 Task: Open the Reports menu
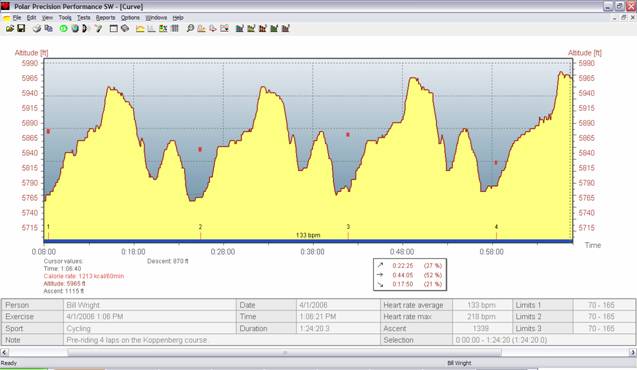(106, 18)
